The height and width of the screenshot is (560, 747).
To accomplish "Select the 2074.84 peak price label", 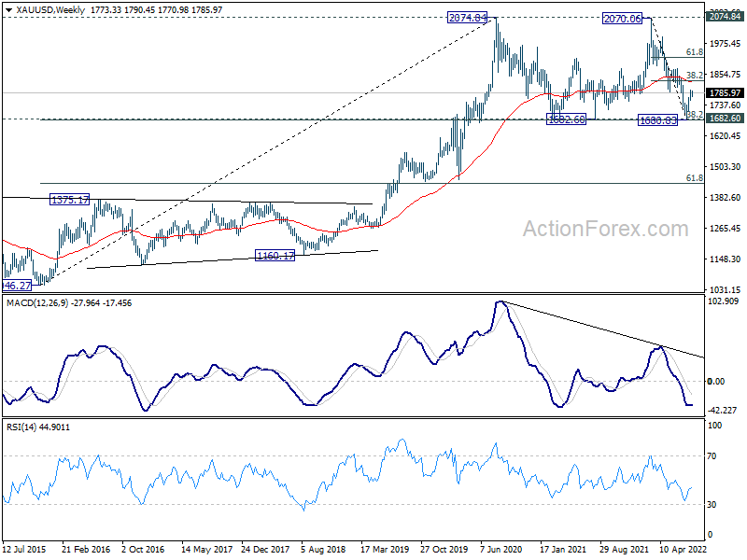I will (x=468, y=18).
